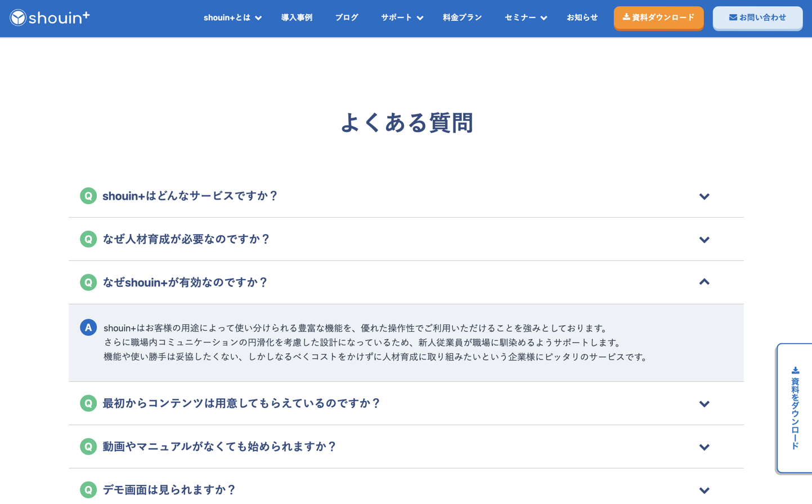Screen dimensions: 812x504
Task: Click the answer paragraph starting shouin+はお客様の用途
Action: [376, 343]
